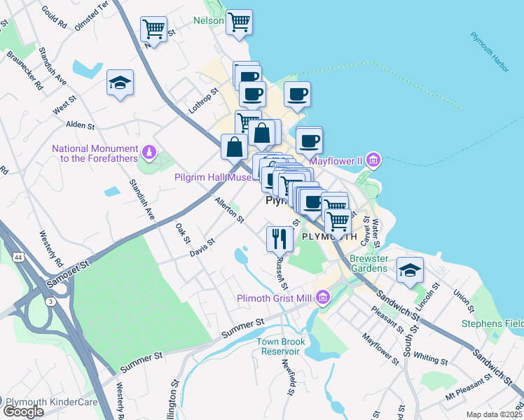524x420 pixels.
Task: Select the Brewster Gardens park label
Action: pyautogui.click(x=369, y=263)
